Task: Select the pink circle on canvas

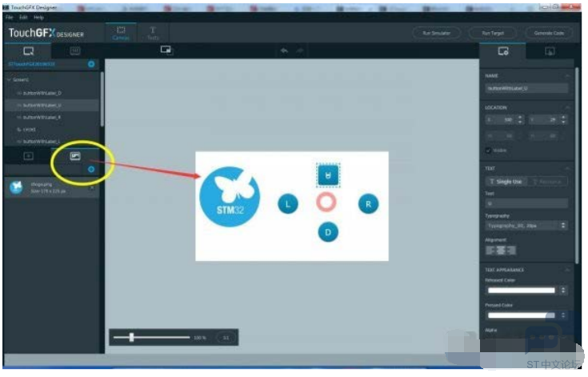Action: 326,203
